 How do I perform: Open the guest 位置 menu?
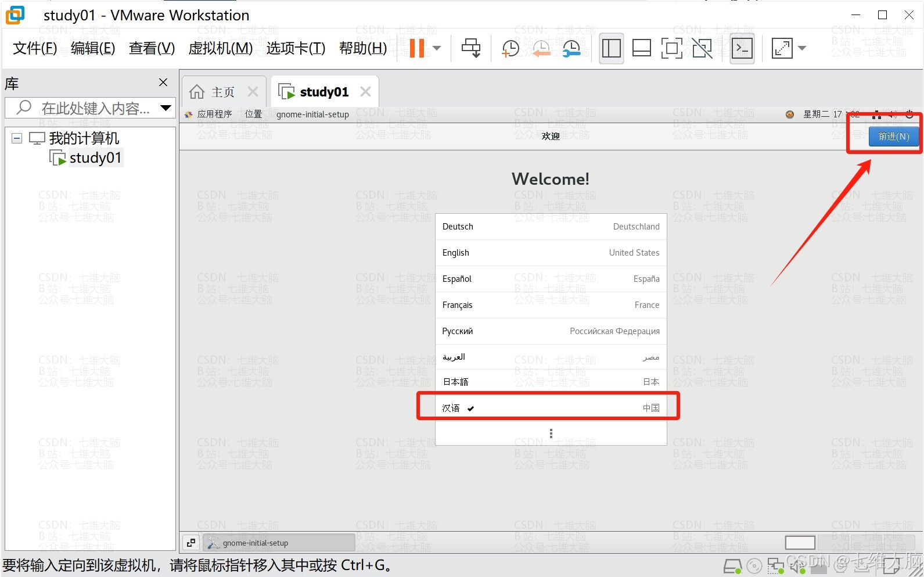coord(253,114)
